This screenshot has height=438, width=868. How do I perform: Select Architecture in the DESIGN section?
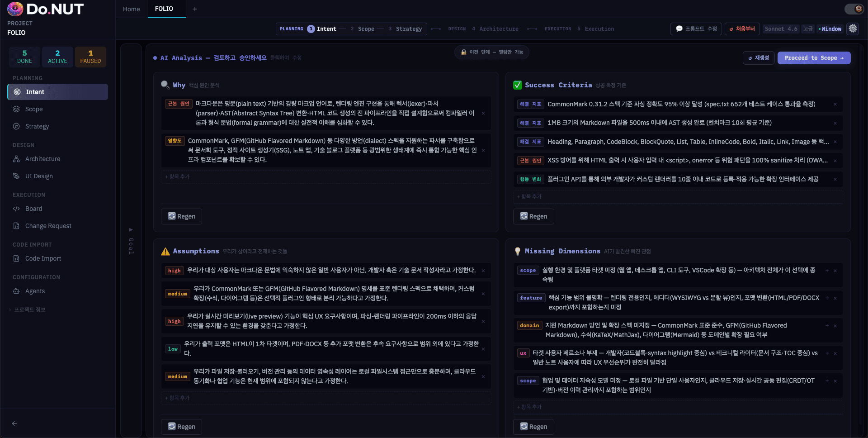[42, 159]
